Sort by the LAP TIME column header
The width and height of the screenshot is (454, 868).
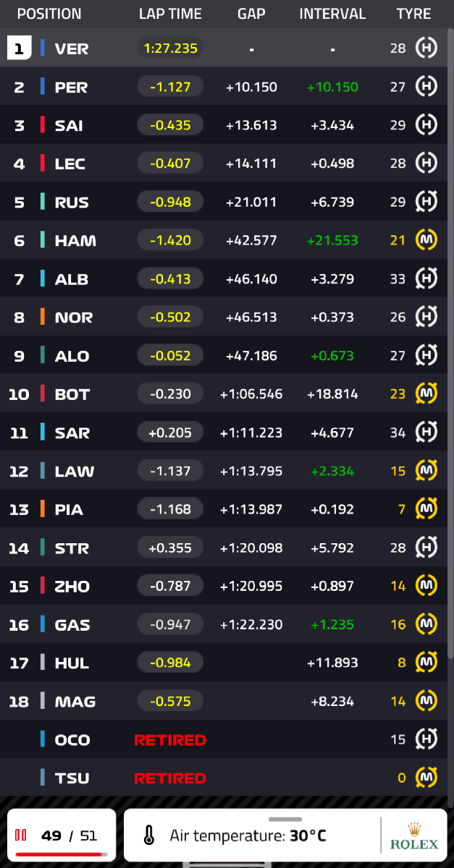click(170, 14)
